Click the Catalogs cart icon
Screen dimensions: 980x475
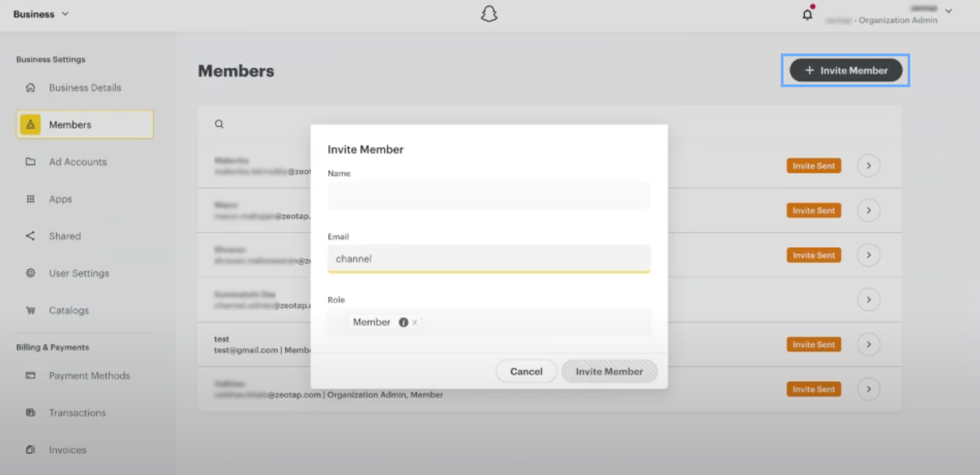[x=31, y=310]
